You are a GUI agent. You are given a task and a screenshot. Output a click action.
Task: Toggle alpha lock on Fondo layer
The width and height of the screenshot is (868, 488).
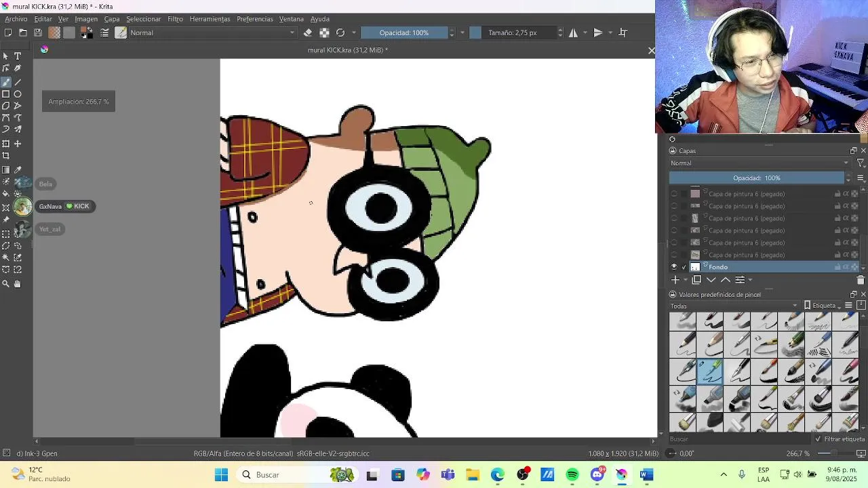(854, 267)
